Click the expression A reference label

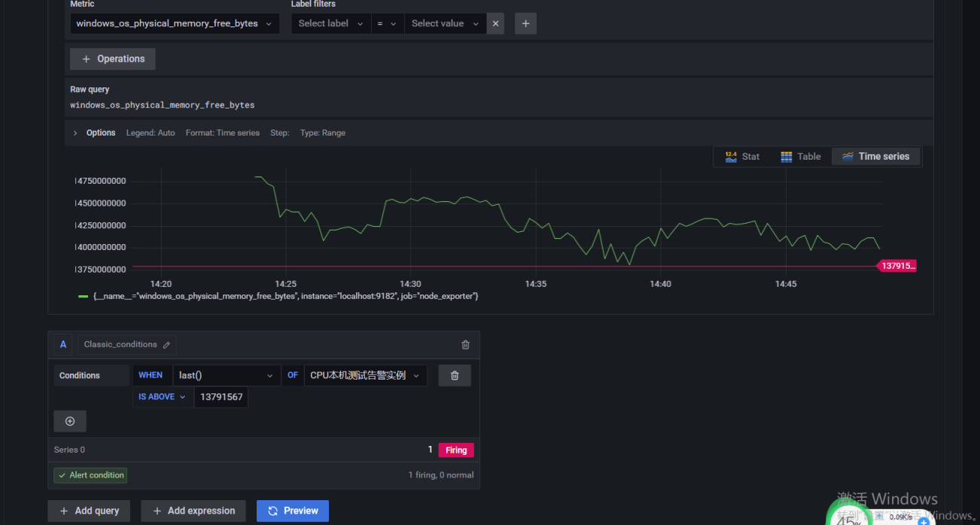click(63, 345)
